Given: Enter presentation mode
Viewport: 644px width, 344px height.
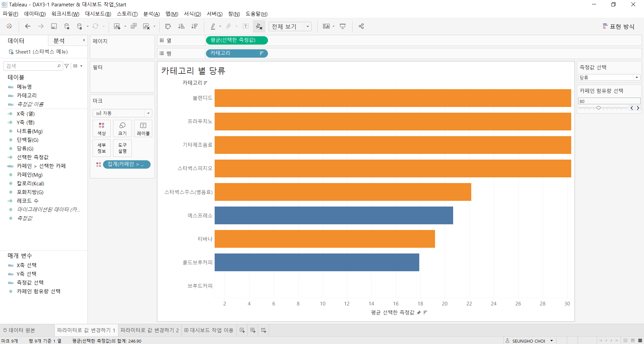Looking at the screenshot, I should point(342,26).
